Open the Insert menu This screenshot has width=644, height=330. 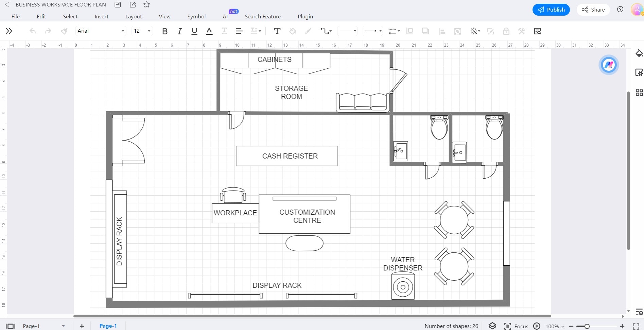[x=101, y=16]
